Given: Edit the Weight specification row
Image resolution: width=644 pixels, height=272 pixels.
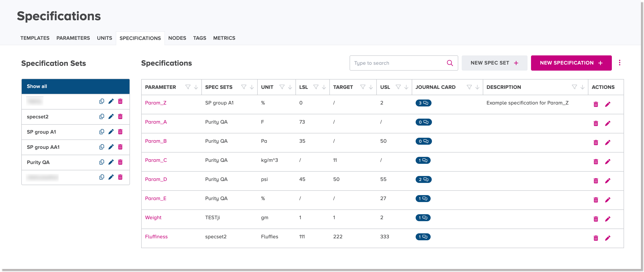Looking at the screenshot, I should pos(608,219).
